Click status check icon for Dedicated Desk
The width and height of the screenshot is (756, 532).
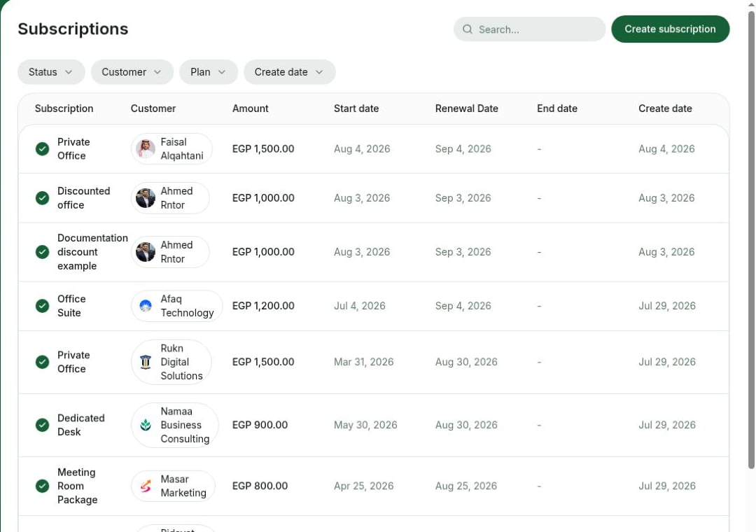pos(43,425)
